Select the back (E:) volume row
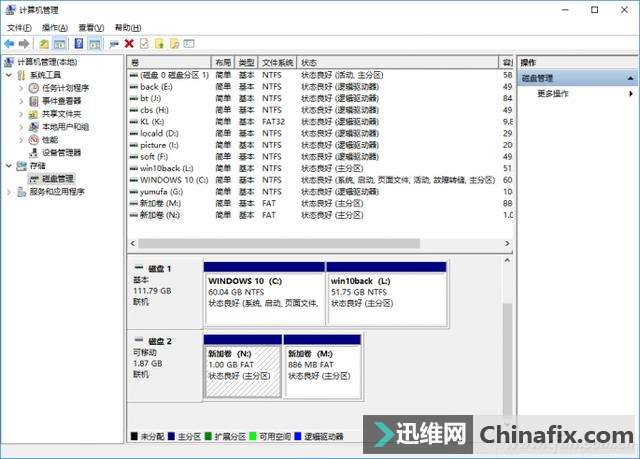Image resolution: width=640 pixels, height=459 pixels. pyautogui.click(x=320, y=87)
